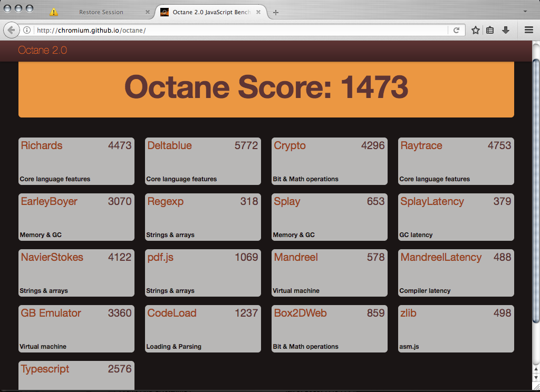Image resolution: width=540 pixels, height=392 pixels.
Task: Click the scrollbar up arrow
Action: pyautogui.click(x=536, y=369)
